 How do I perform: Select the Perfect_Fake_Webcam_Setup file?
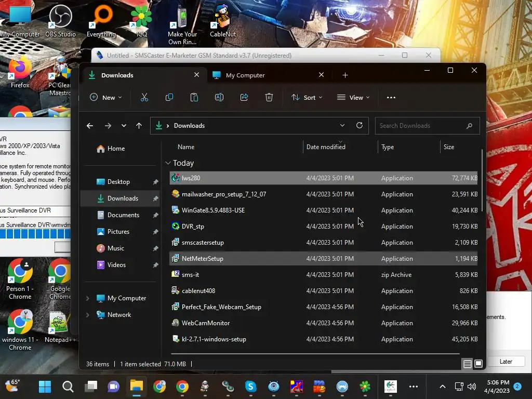click(323, 307)
